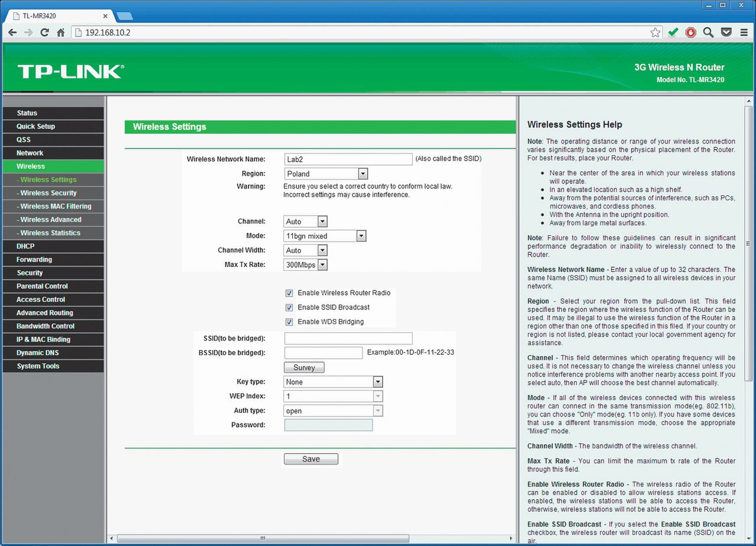Open the magnifier search extension icon
This screenshot has height=546, width=756.
click(708, 32)
